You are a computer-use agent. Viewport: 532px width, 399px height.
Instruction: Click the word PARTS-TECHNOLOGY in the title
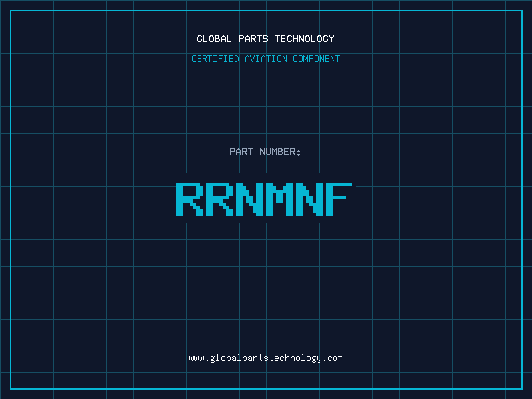coord(286,39)
